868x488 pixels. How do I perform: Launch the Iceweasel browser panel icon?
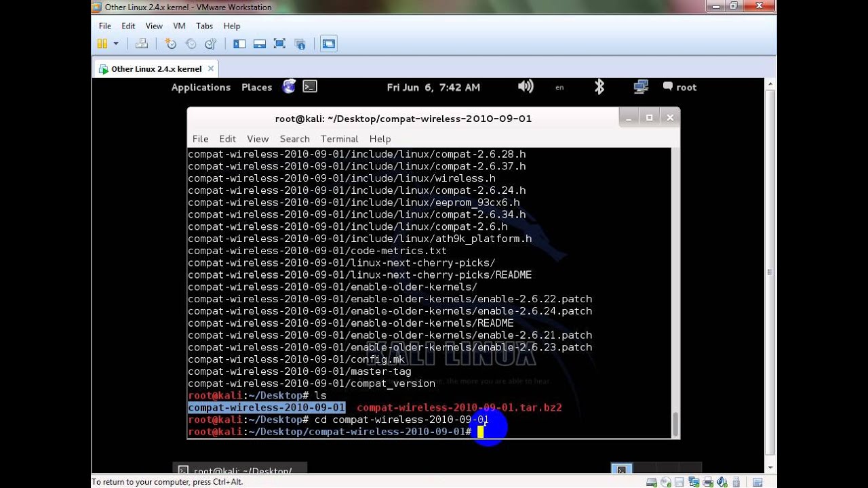[290, 86]
